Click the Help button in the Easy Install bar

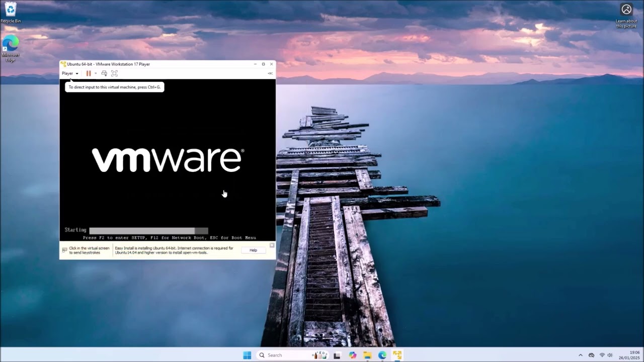click(x=253, y=250)
